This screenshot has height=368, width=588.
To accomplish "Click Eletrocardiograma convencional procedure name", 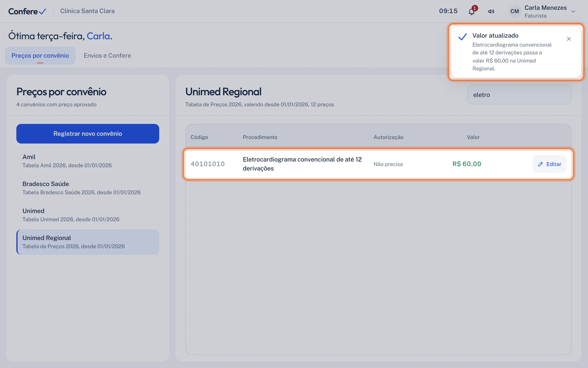I will point(302,164).
